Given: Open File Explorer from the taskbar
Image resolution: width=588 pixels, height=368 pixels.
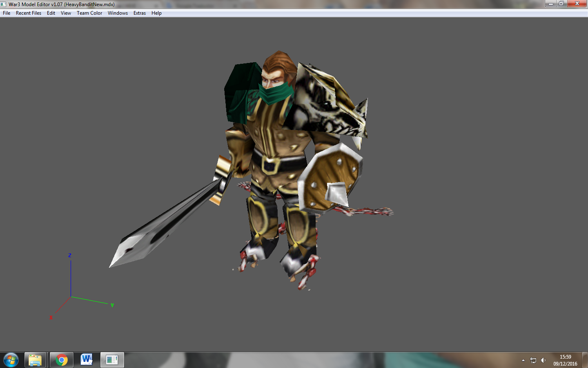Looking at the screenshot, I should tap(36, 360).
